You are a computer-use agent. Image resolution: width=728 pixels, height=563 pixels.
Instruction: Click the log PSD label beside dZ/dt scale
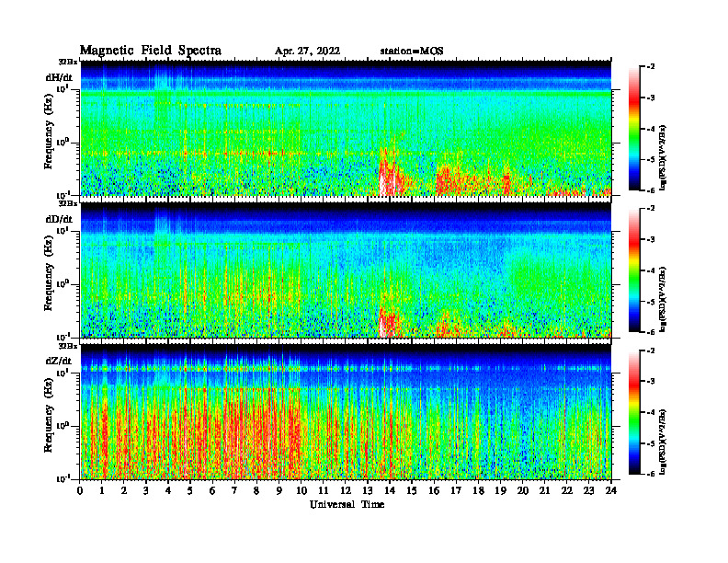pyautogui.click(x=664, y=442)
